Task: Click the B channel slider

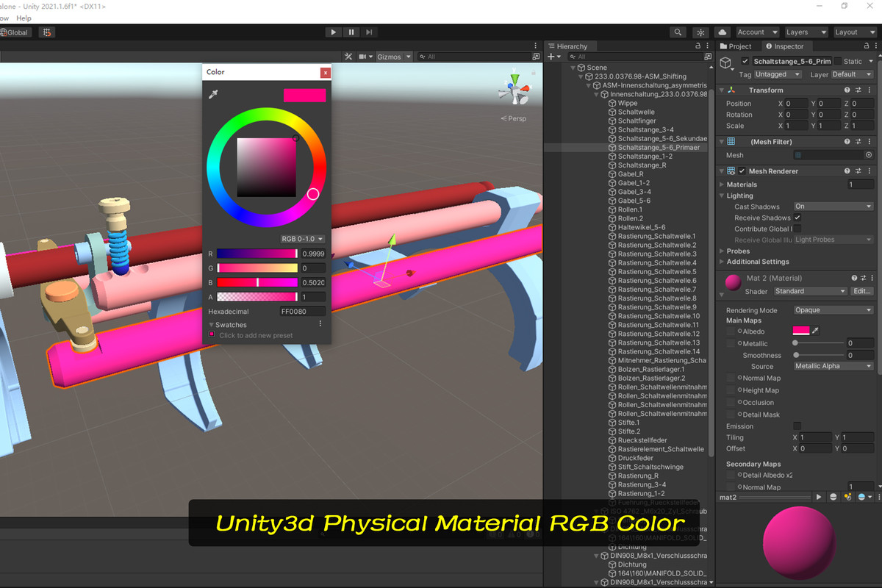Action: coord(257,282)
